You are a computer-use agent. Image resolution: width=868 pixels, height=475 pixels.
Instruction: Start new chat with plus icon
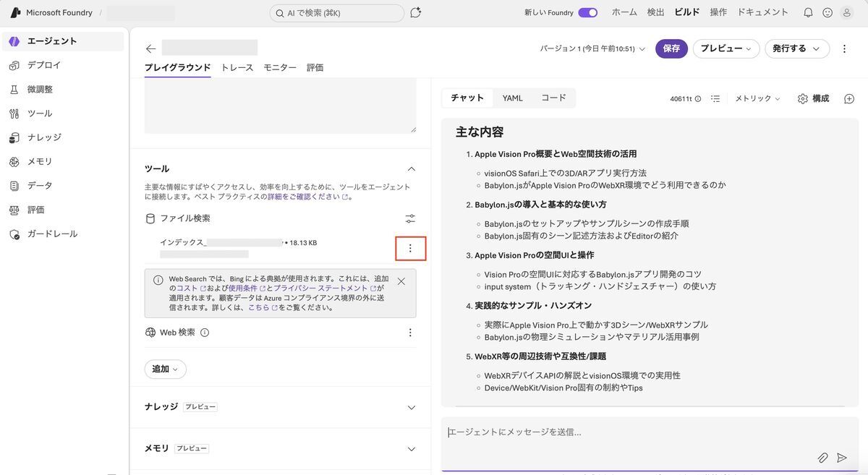(x=849, y=98)
